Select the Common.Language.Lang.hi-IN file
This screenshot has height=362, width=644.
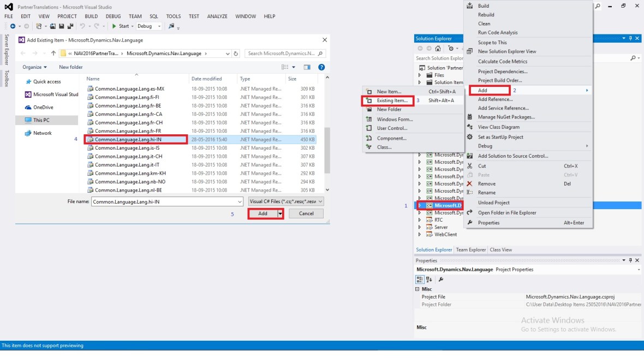135,139
